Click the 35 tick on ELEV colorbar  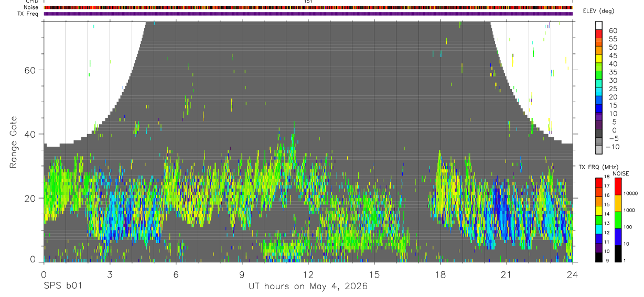[612, 72]
